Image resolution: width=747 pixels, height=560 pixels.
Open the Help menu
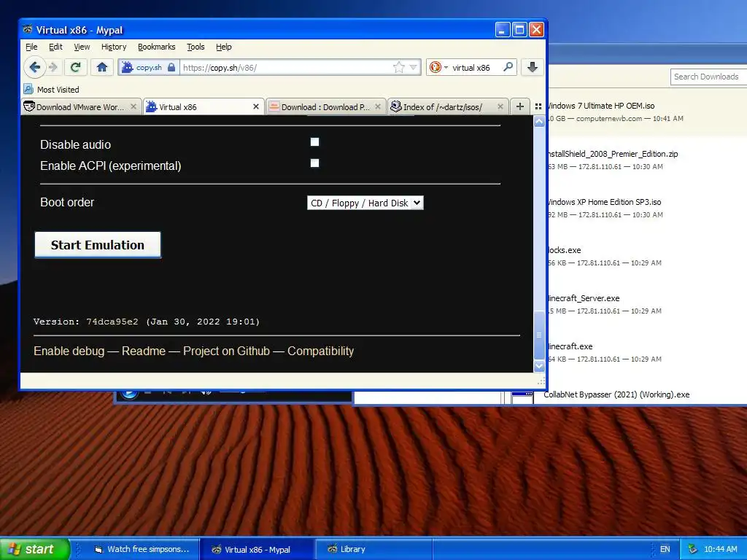pos(223,47)
